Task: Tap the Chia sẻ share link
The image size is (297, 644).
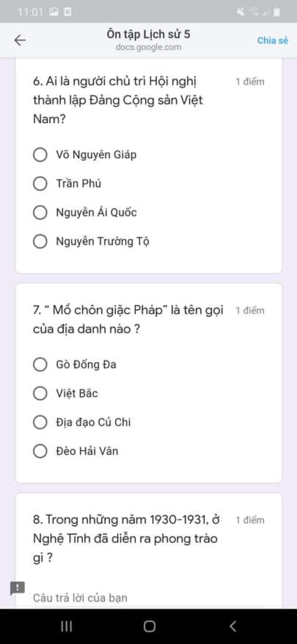Action: point(273,40)
